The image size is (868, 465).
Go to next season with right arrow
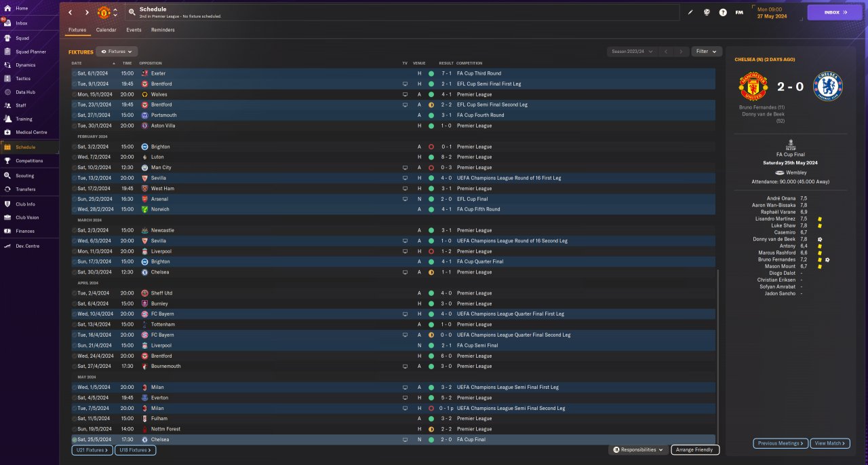682,52
